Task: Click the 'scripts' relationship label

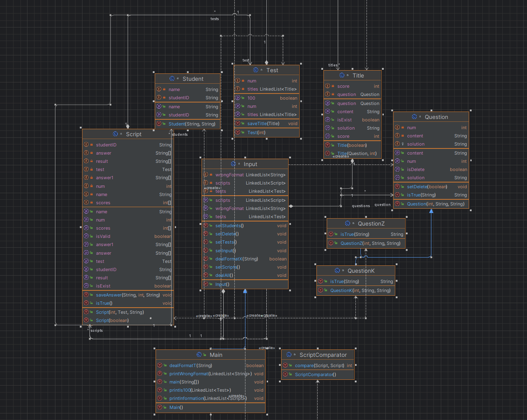Action: pyautogui.click(x=97, y=331)
